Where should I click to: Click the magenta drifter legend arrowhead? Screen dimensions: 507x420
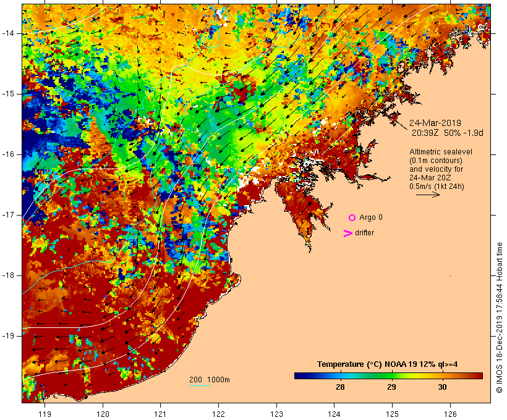point(347,233)
